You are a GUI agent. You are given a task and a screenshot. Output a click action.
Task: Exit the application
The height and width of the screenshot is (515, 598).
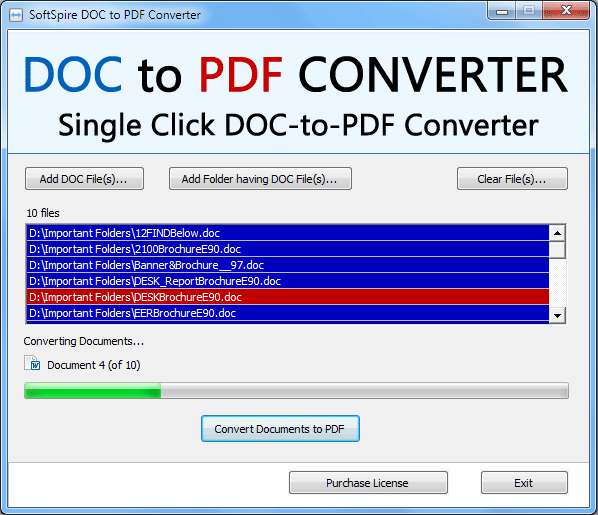[524, 483]
